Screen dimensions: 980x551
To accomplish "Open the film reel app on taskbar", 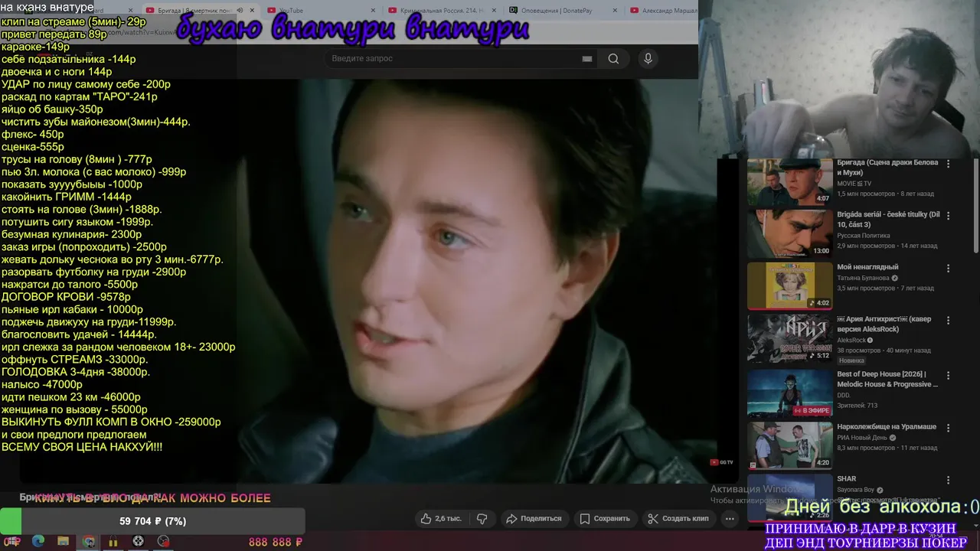I will [138, 542].
